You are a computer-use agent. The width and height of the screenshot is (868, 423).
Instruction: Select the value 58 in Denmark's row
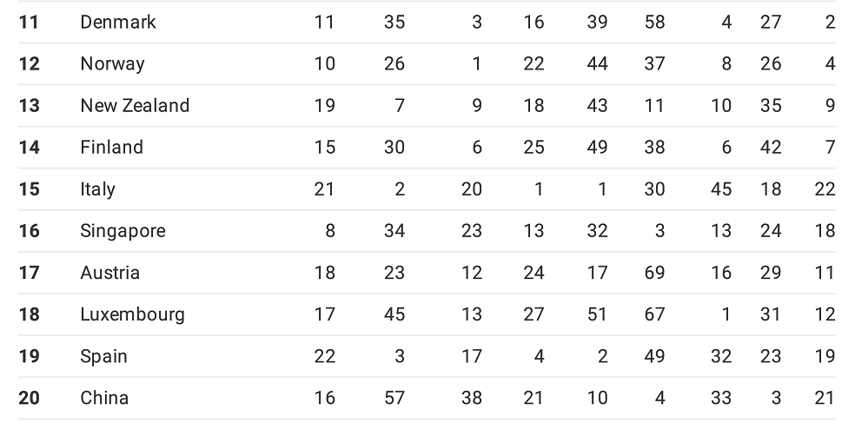click(x=654, y=22)
